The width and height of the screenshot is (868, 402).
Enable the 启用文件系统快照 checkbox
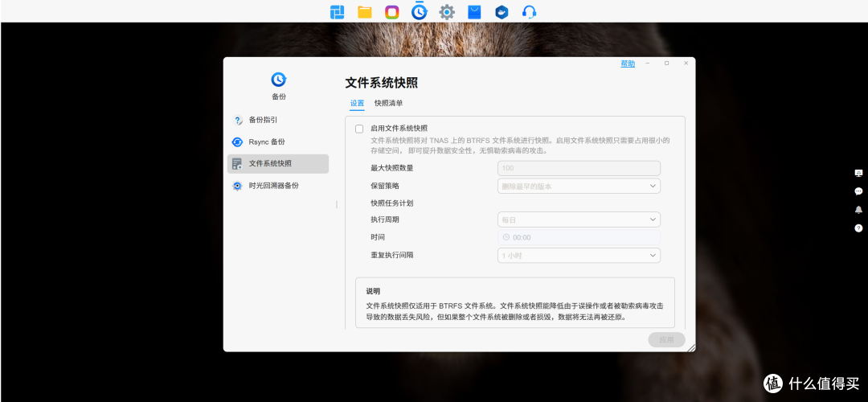(x=359, y=129)
